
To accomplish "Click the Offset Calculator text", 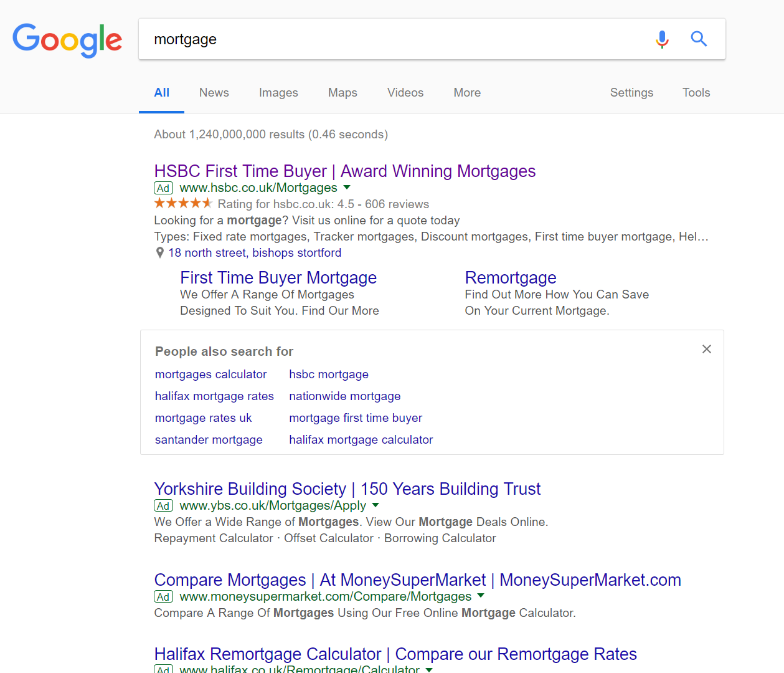I will tap(329, 538).
